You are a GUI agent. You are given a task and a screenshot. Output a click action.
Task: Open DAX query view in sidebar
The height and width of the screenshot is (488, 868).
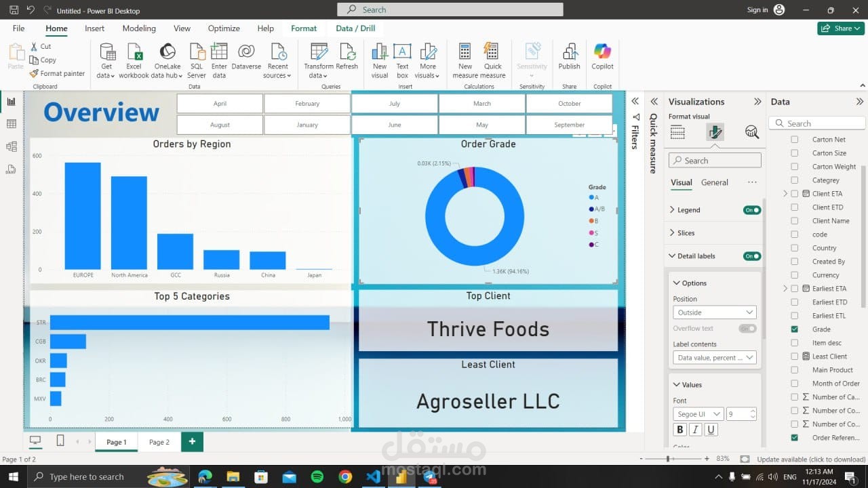tap(11, 169)
